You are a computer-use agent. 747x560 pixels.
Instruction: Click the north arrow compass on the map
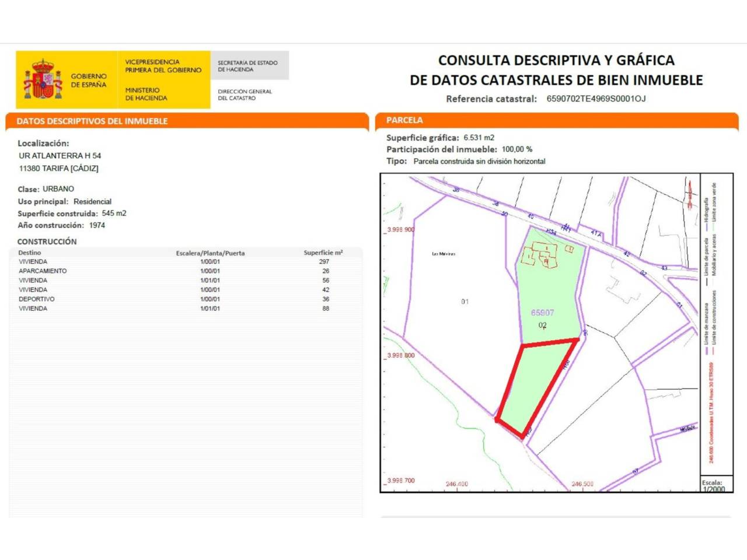click(690, 193)
